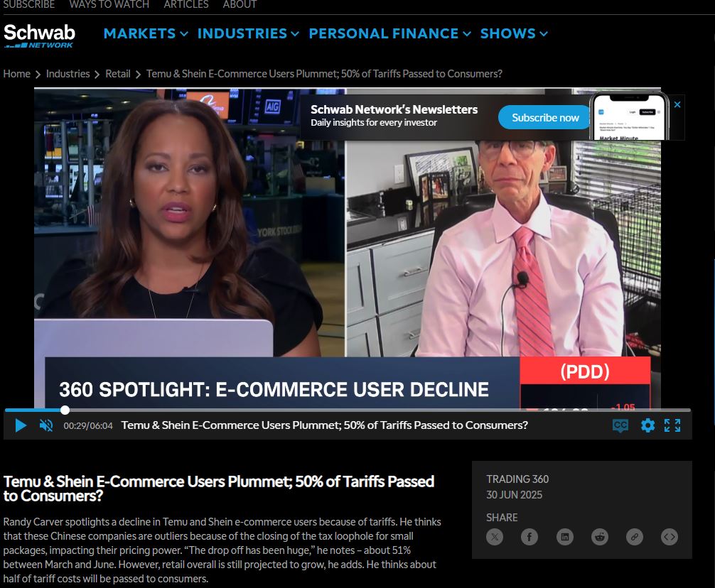Share the article to Facebook

click(529, 537)
